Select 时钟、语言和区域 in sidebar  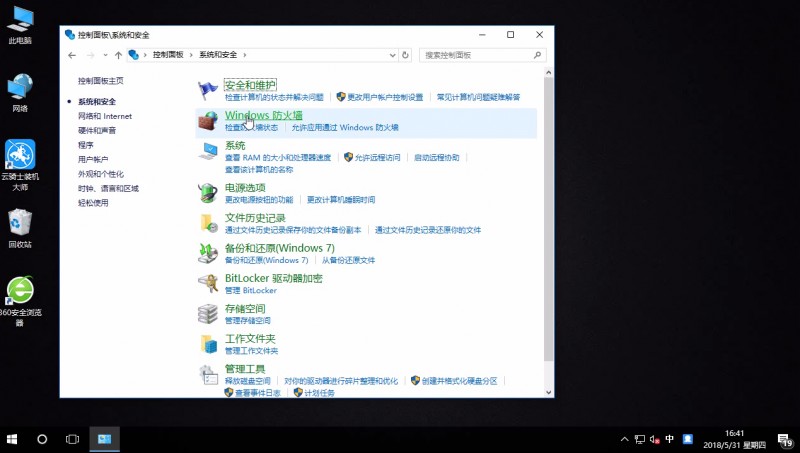[x=108, y=188]
